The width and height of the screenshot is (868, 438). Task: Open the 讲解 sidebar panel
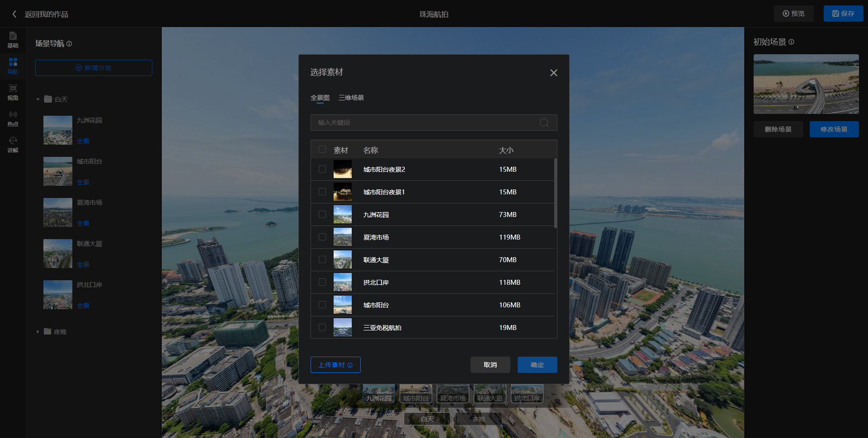tap(13, 145)
